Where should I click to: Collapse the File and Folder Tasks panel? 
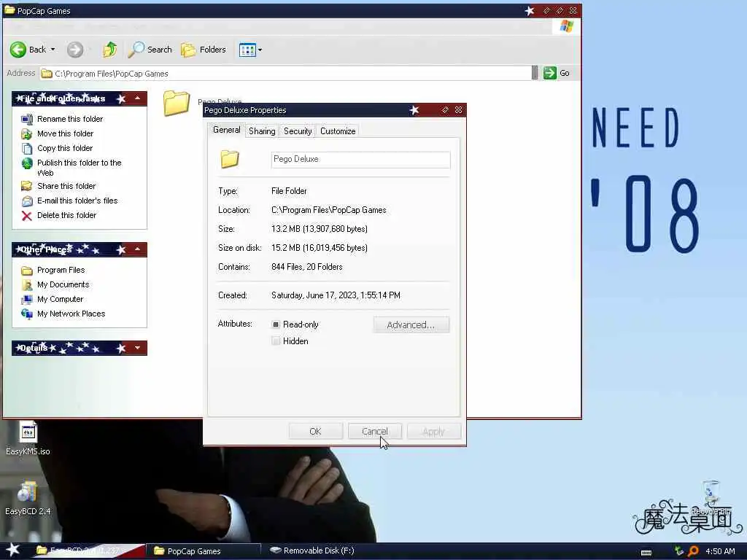pyautogui.click(x=137, y=98)
